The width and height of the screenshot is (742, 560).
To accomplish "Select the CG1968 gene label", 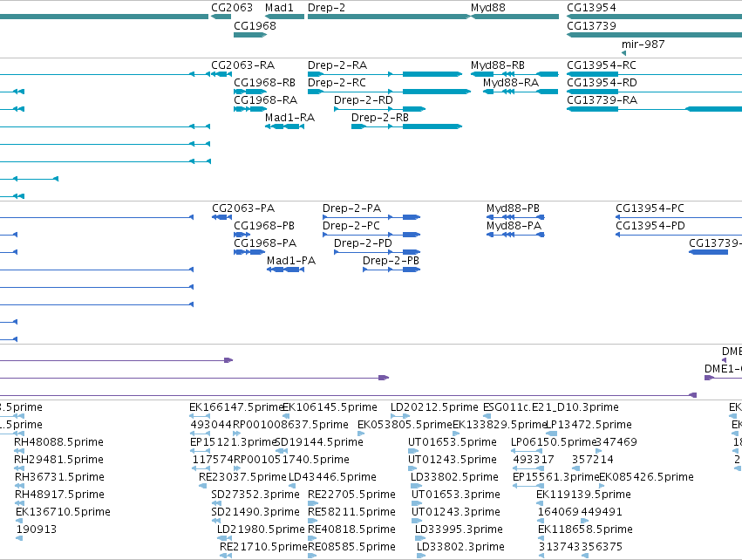I will pyautogui.click(x=255, y=25).
